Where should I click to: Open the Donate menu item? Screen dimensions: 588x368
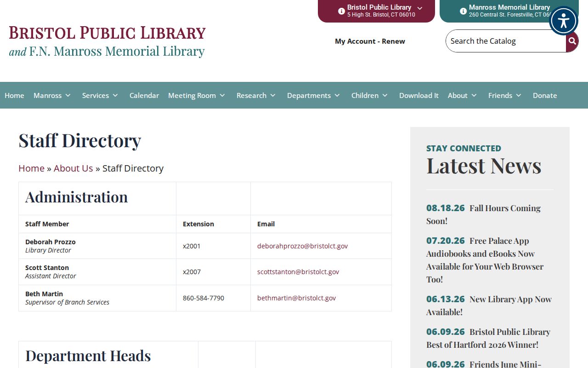coord(545,95)
